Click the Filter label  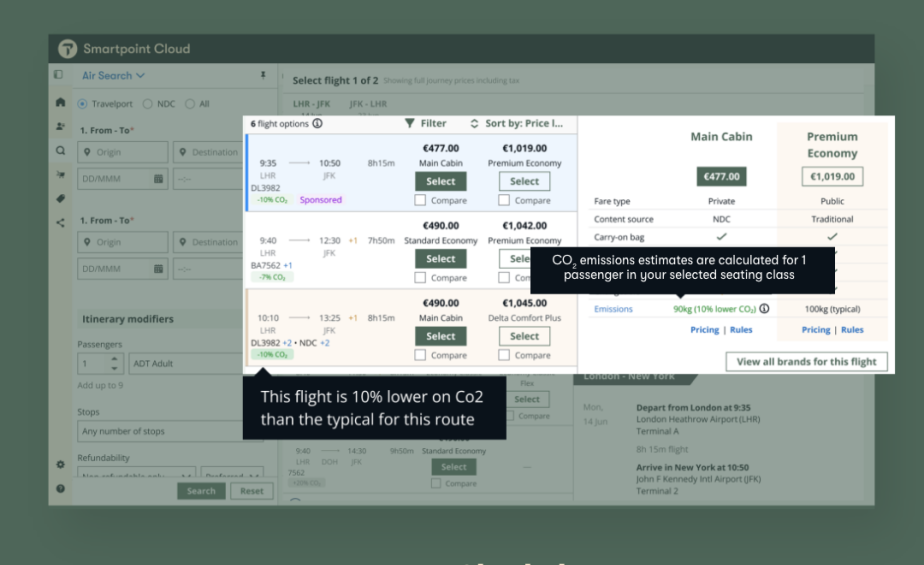pyautogui.click(x=433, y=123)
